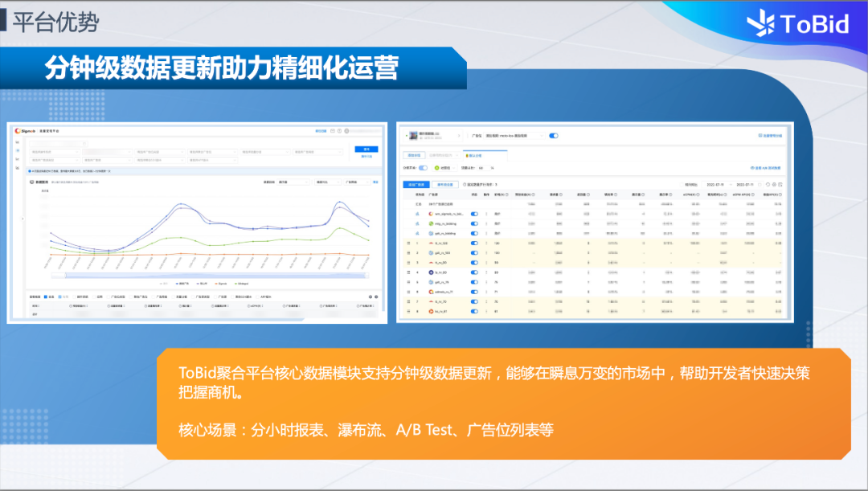Toggle the group testing switch under tabs
This screenshot has width=868, height=491.
(x=424, y=168)
